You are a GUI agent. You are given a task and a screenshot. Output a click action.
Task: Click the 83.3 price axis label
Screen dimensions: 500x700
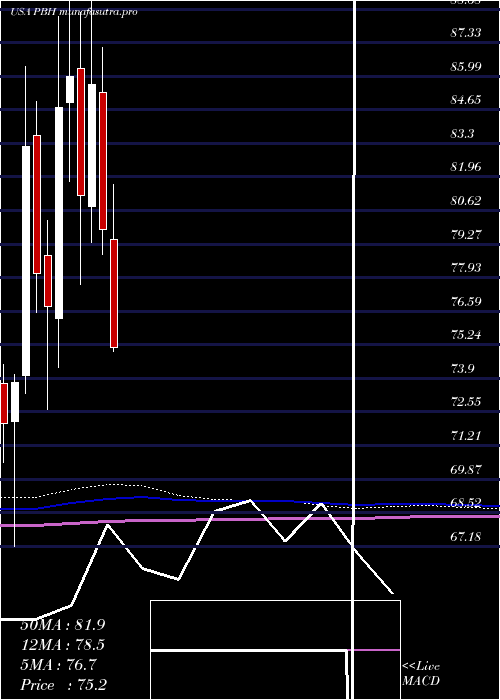(463, 133)
